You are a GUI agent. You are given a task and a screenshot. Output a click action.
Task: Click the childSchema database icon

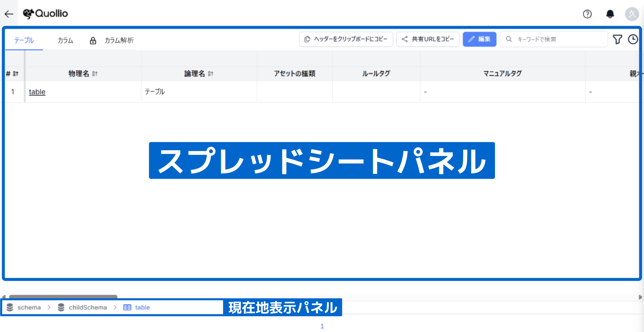(x=61, y=308)
